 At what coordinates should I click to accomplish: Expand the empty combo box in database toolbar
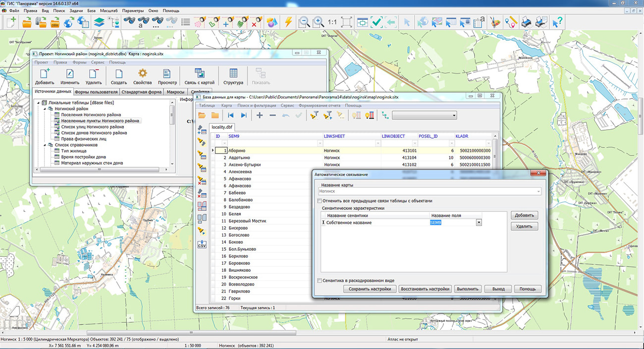[454, 115]
